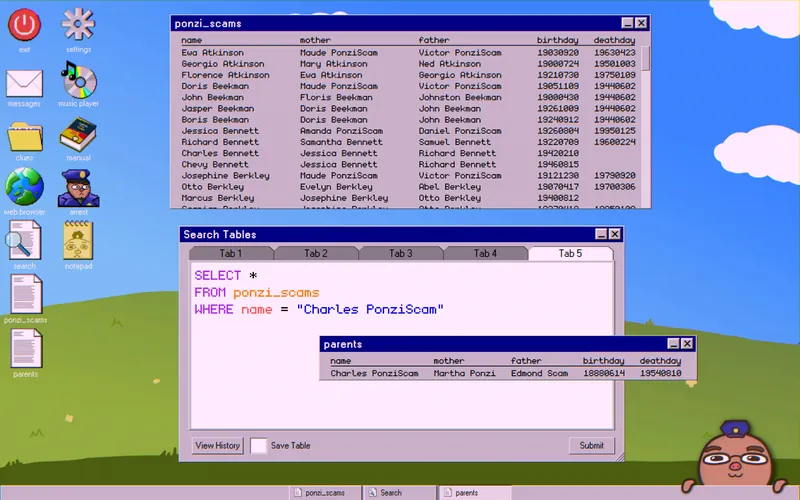Click the mother column header in ponzi_scams
This screenshot has height=500, width=800.
tap(315, 40)
